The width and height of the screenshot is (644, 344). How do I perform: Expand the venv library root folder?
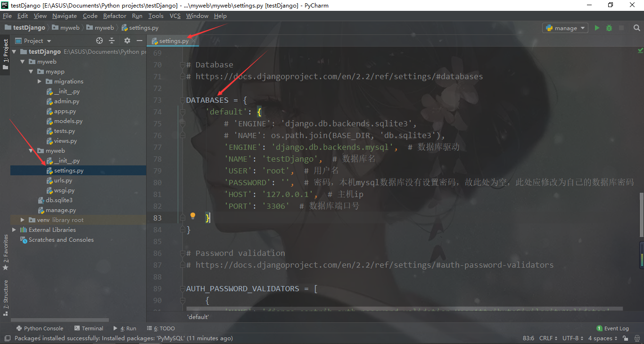23,220
